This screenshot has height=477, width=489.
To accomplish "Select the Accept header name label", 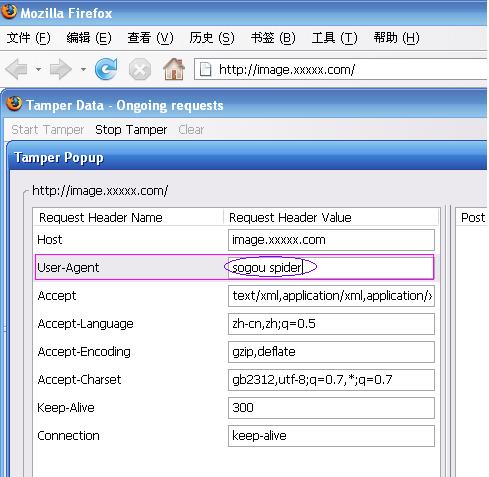I will (x=57, y=296).
